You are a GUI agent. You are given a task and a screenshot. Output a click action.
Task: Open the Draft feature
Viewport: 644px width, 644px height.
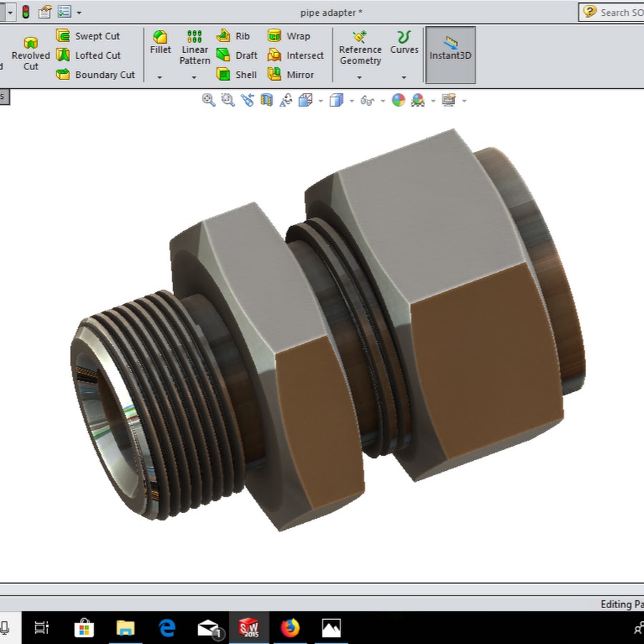coord(237,55)
